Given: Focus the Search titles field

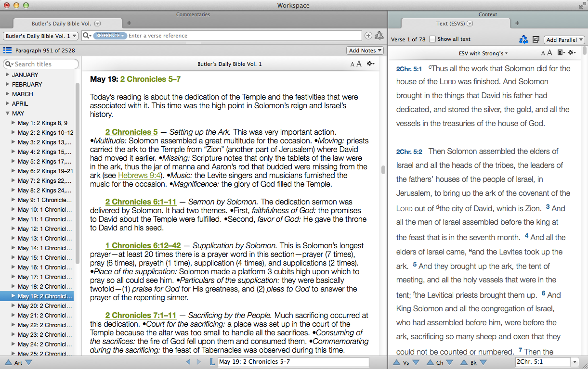Looking at the screenshot, I should (x=41, y=64).
